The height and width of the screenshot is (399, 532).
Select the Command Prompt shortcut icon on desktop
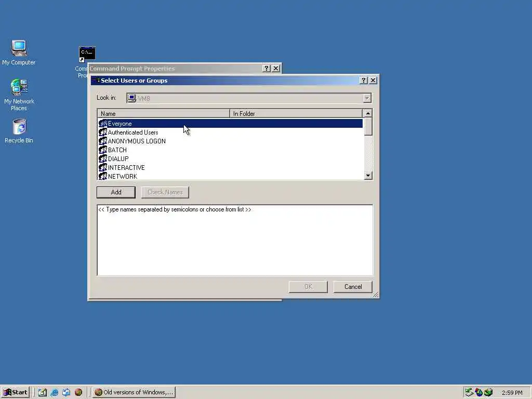pyautogui.click(x=87, y=54)
